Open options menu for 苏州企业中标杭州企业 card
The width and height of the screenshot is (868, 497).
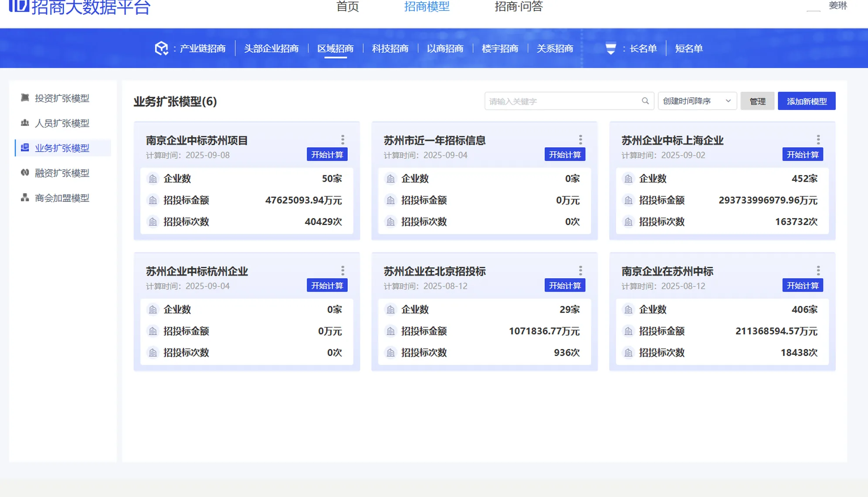pos(342,270)
